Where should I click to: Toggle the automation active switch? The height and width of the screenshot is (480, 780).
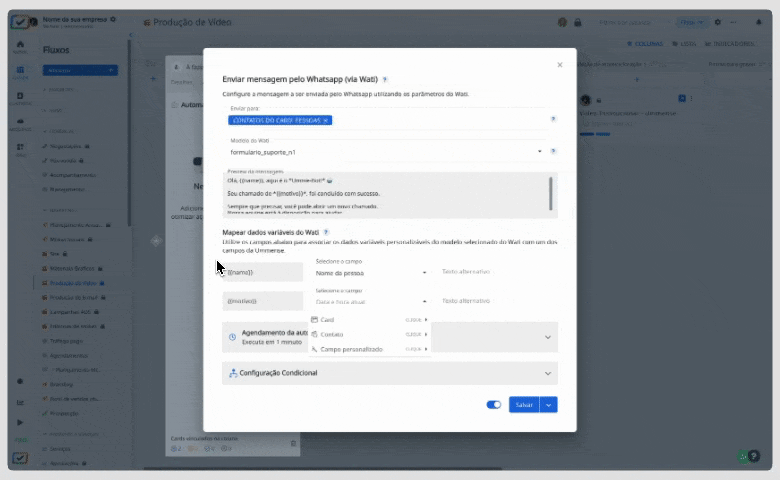coord(493,405)
